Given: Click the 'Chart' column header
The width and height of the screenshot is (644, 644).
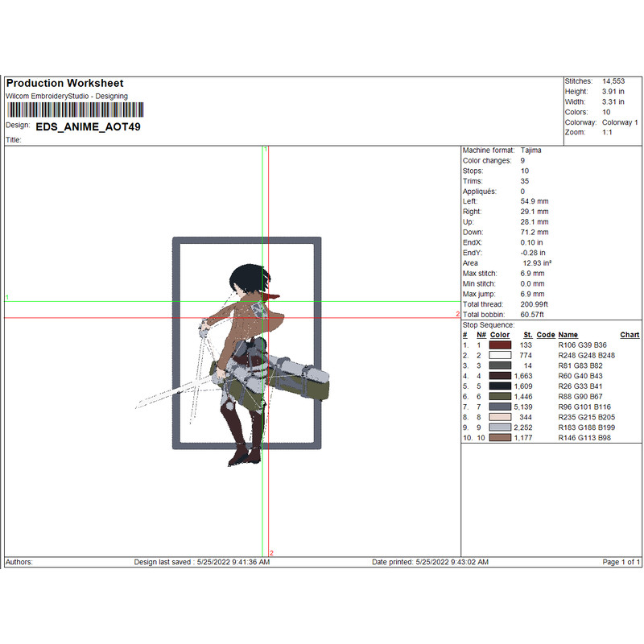Looking at the screenshot, I should click(x=630, y=335).
